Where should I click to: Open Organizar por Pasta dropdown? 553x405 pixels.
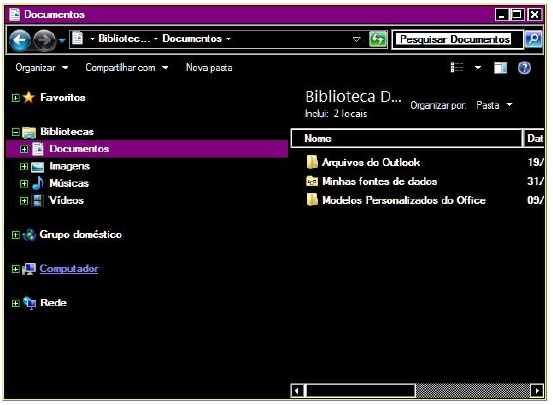point(494,105)
